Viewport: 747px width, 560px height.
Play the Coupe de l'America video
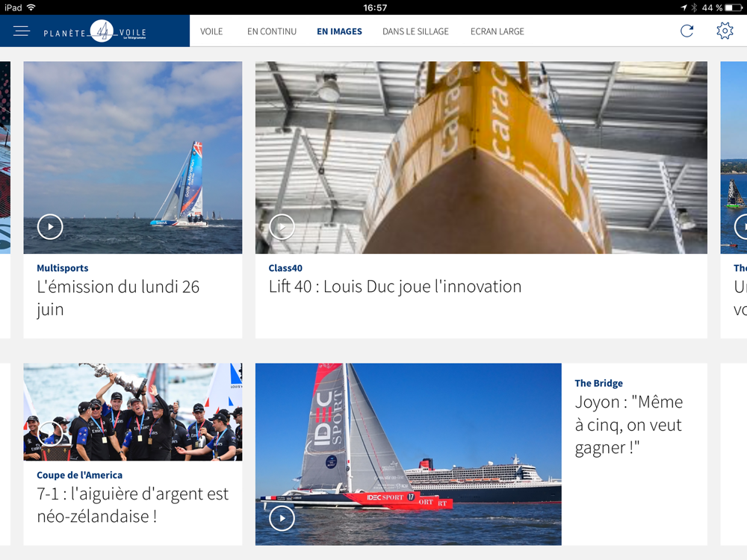click(50, 435)
